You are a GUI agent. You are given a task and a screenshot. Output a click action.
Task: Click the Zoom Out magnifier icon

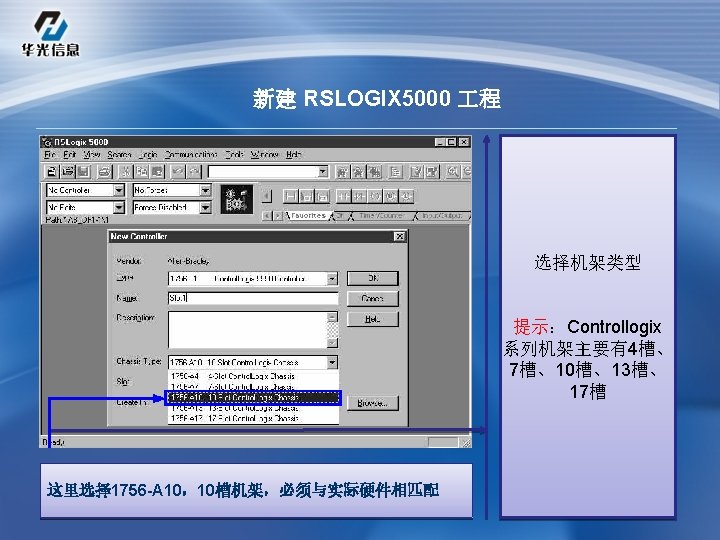(467, 172)
